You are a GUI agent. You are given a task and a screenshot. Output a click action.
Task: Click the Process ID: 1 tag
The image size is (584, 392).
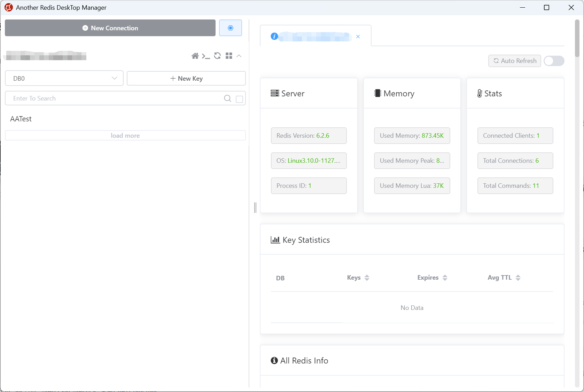(309, 186)
